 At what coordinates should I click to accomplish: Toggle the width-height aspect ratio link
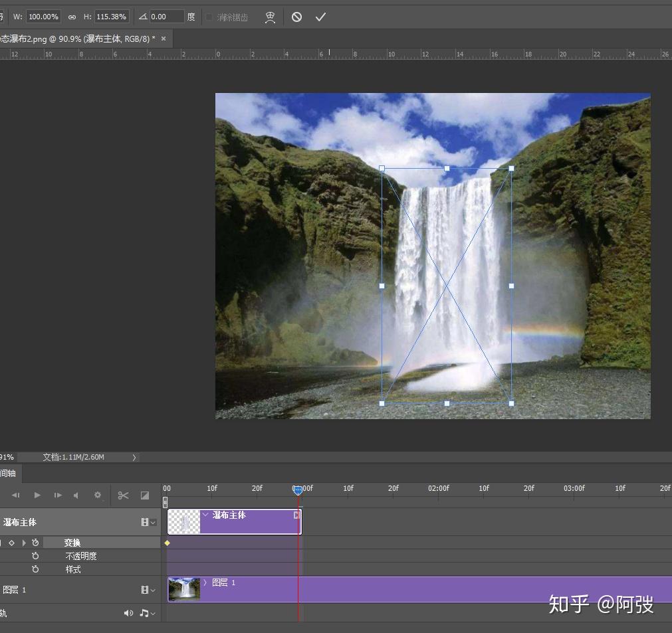[72, 17]
